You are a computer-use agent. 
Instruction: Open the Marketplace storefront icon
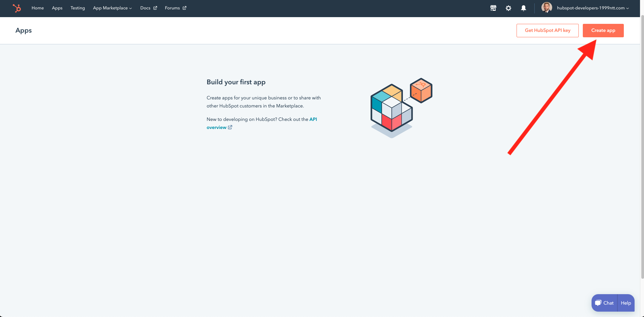(493, 8)
